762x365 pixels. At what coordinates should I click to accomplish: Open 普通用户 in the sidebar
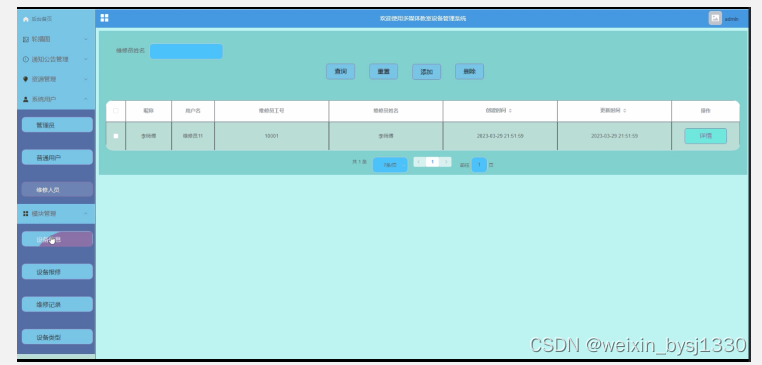[x=57, y=157]
